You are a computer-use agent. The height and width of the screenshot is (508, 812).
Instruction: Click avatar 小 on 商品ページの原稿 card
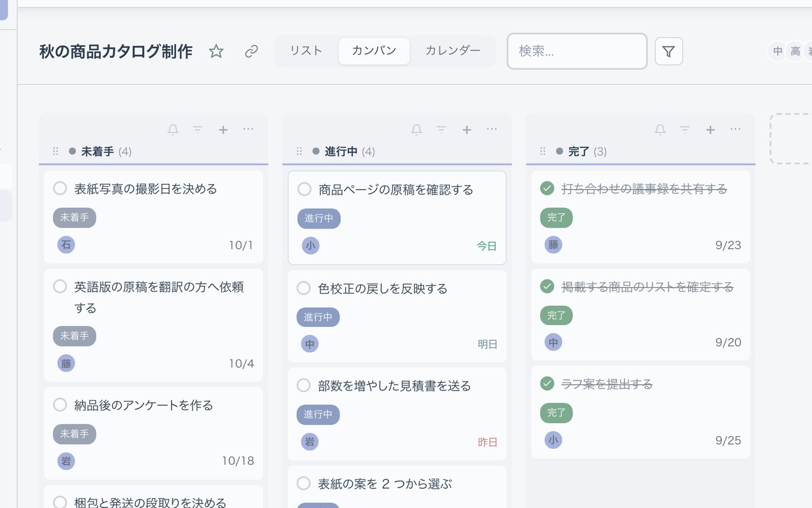[310, 246]
